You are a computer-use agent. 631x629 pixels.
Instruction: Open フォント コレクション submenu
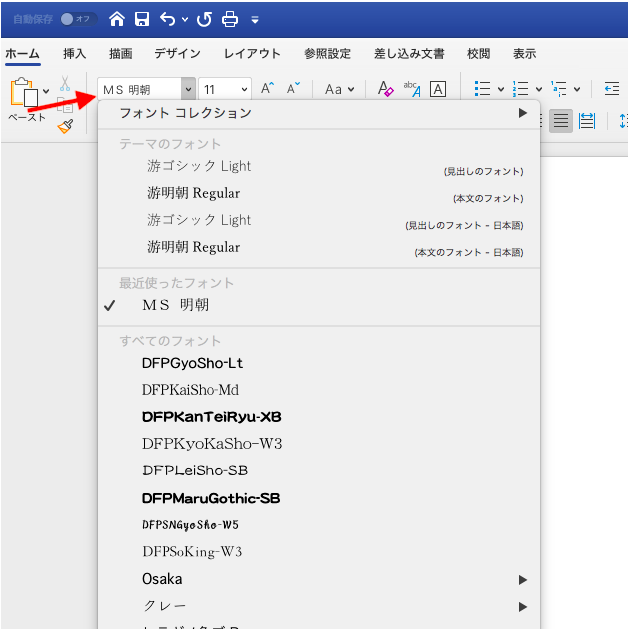319,113
